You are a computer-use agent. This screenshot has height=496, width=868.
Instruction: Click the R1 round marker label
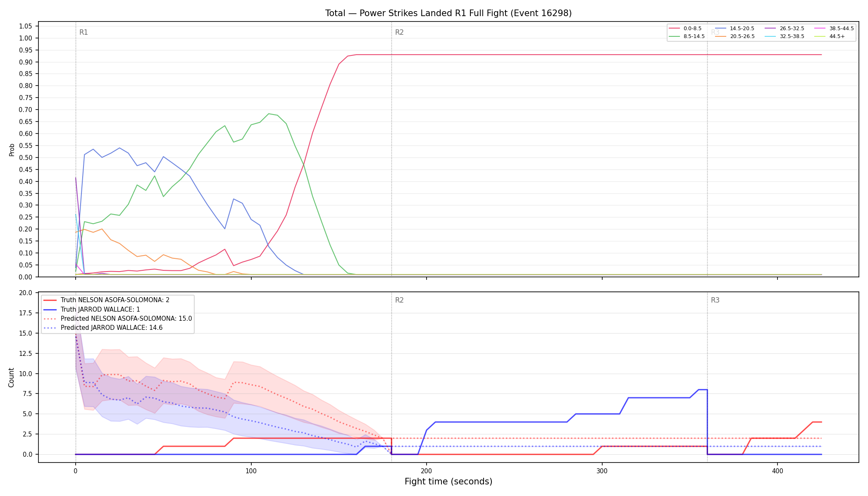click(x=83, y=32)
